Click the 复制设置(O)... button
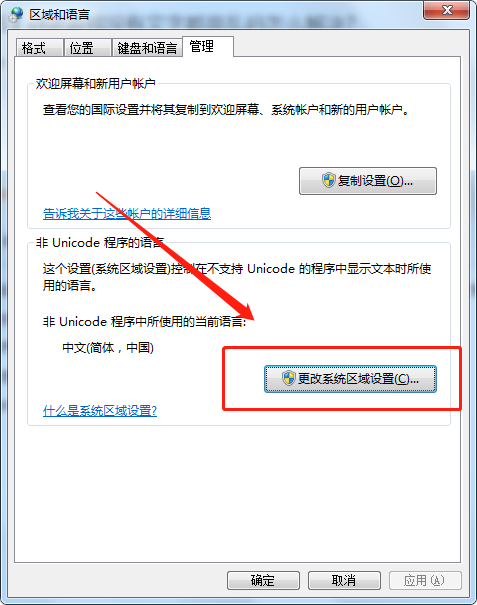This screenshot has width=477, height=605. pyautogui.click(x=368, y=181)
